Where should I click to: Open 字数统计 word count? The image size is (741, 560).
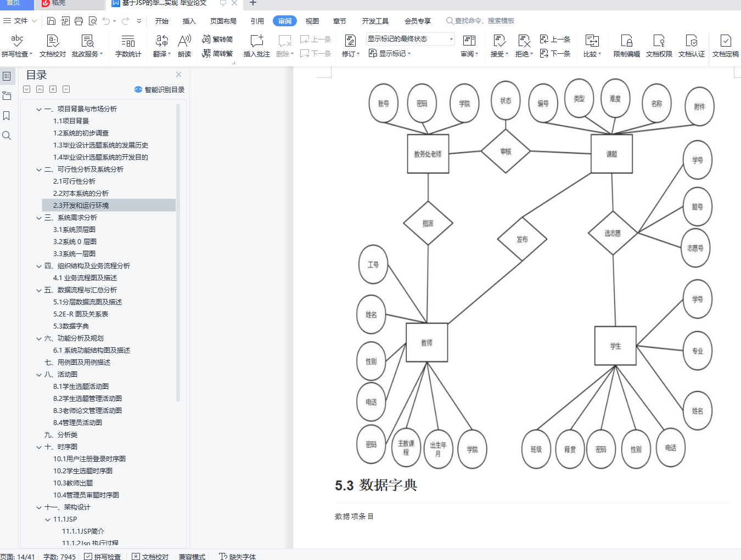(128, 46)
